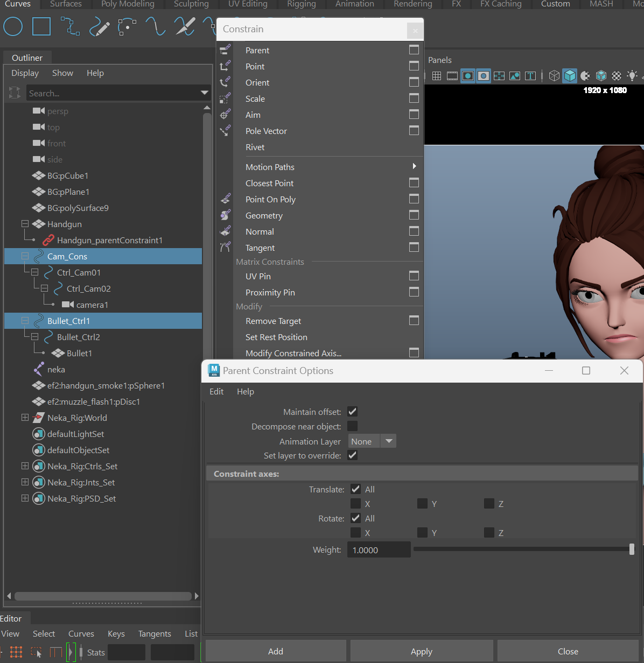The height and width of the screenshot is (663, 644).
Task: Toggle the gate mask icon
Action: (x=484, y=76)
